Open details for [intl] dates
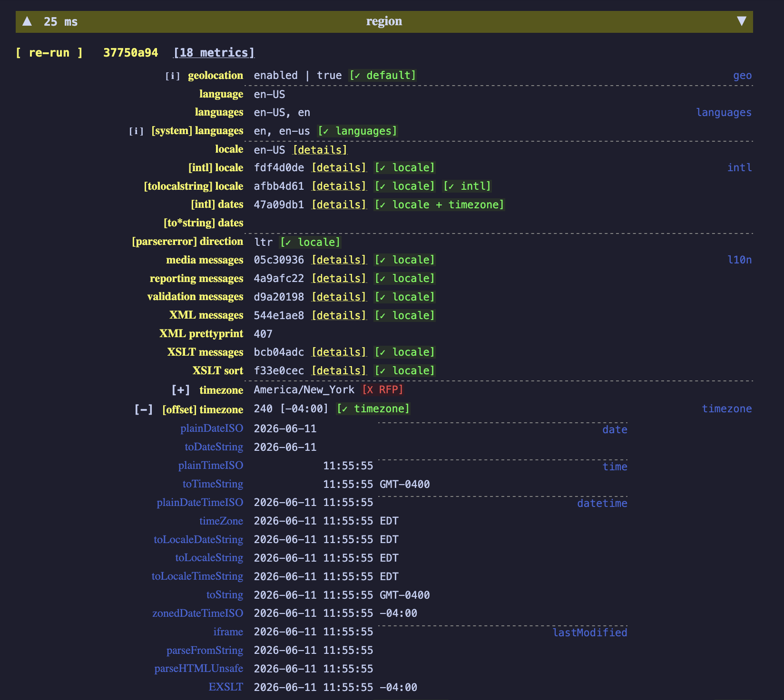 (339, 205)
